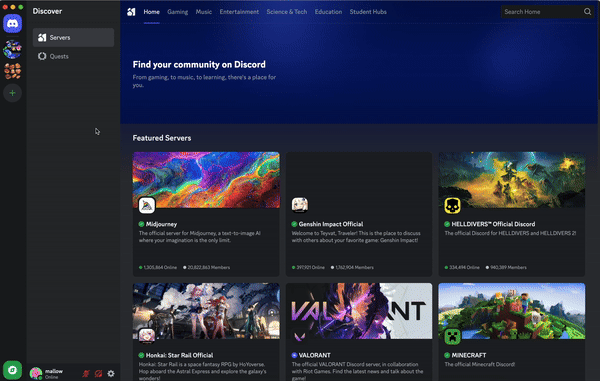The width and height of the screenshot is (600, 381).
Task: Open the Midjourney server banner image
Action: click(x=206, y=180)
